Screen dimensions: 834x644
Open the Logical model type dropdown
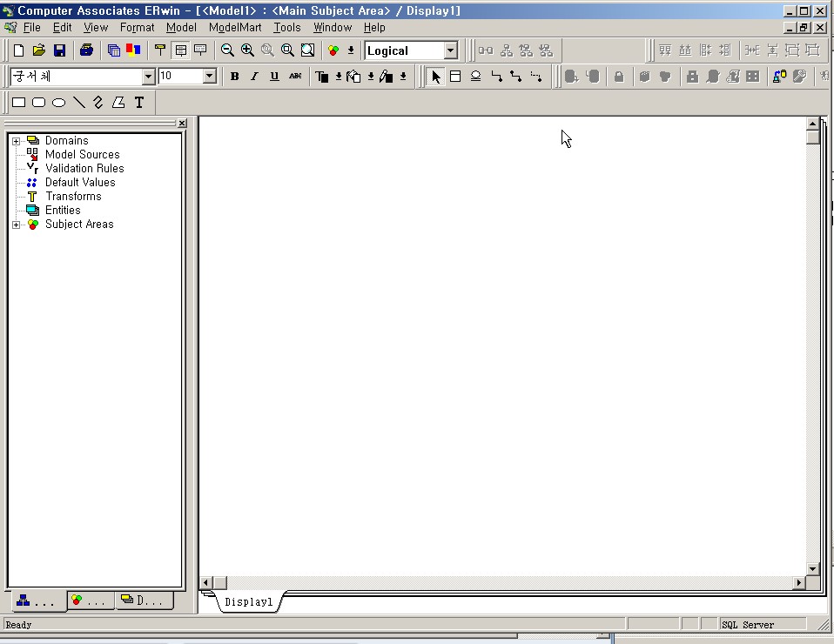click(x=450, y=51)
